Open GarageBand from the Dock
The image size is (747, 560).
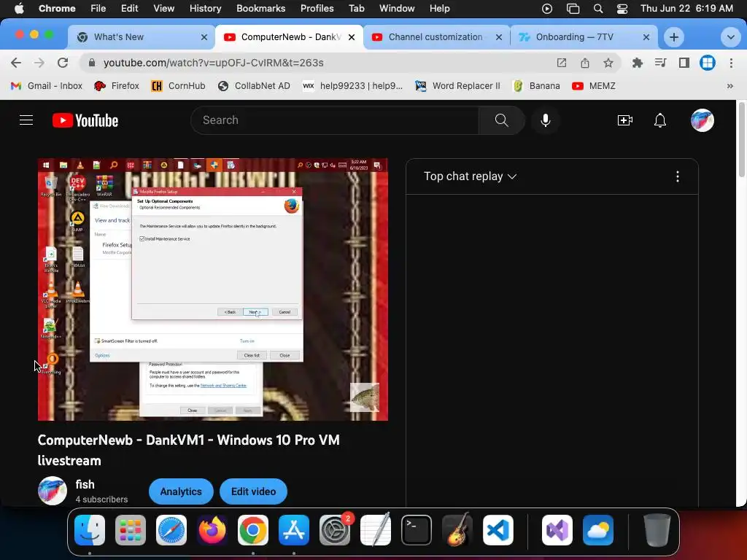457,530
